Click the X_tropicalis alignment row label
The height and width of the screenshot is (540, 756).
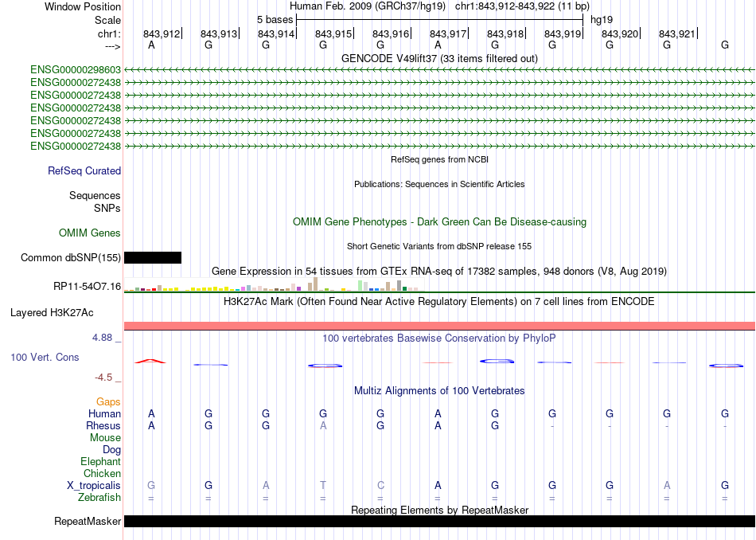click(94, 486)
